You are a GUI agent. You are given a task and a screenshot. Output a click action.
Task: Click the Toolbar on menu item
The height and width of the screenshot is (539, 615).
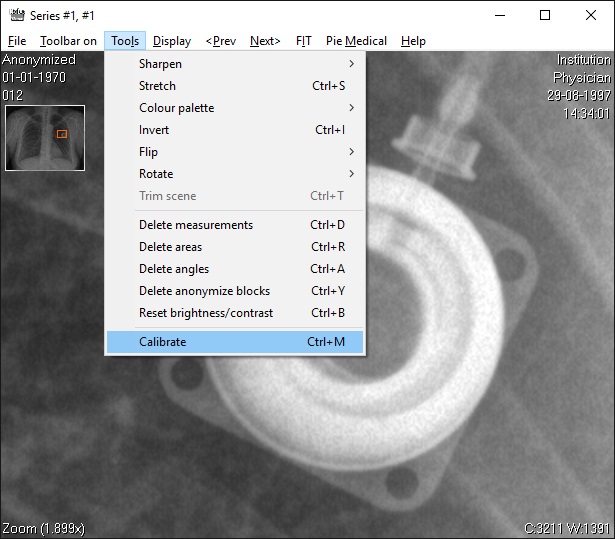[x=68, y=41]
